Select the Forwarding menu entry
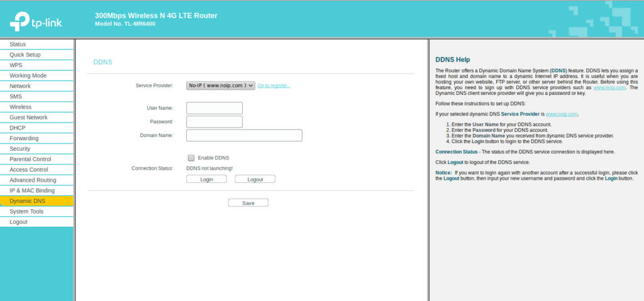The image size is (644, 301). [24, 138]
